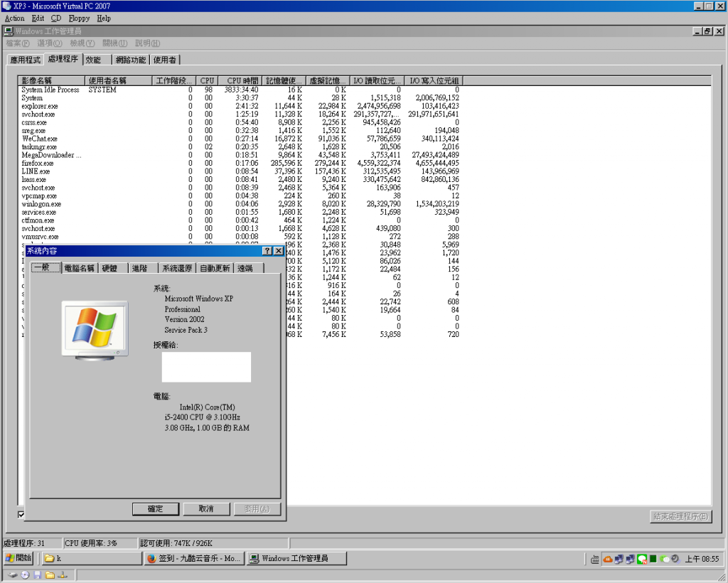Click 確定 button in 系統內容 dialog
The width and height of the screenshot is (728, 583).
(156, 509)
